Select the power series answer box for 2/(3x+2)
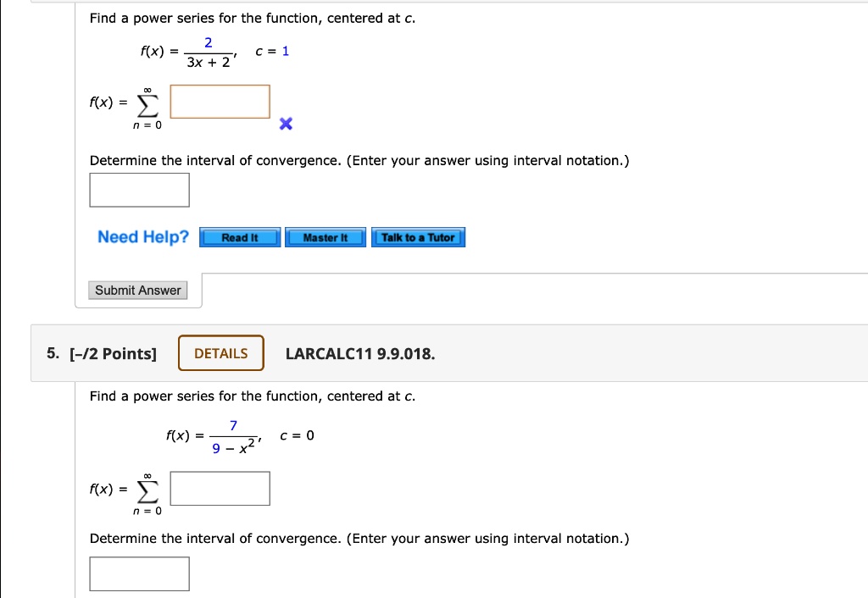This screenshot has width=868, height=598. (220, 101)
